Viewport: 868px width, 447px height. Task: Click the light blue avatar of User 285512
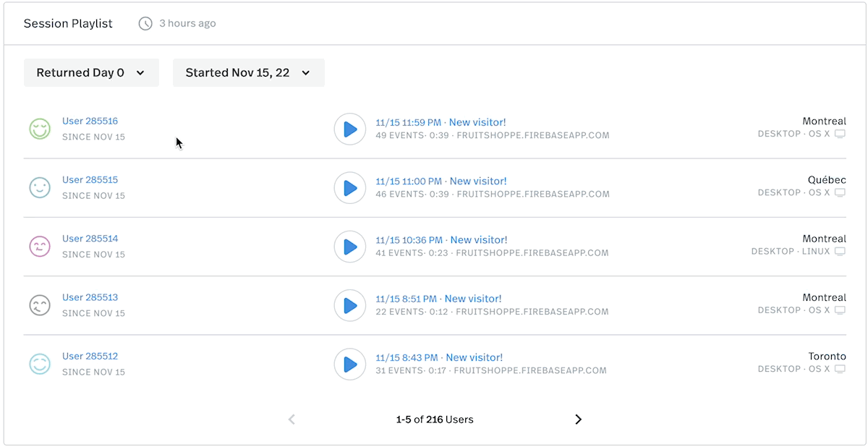pos(40,364)
